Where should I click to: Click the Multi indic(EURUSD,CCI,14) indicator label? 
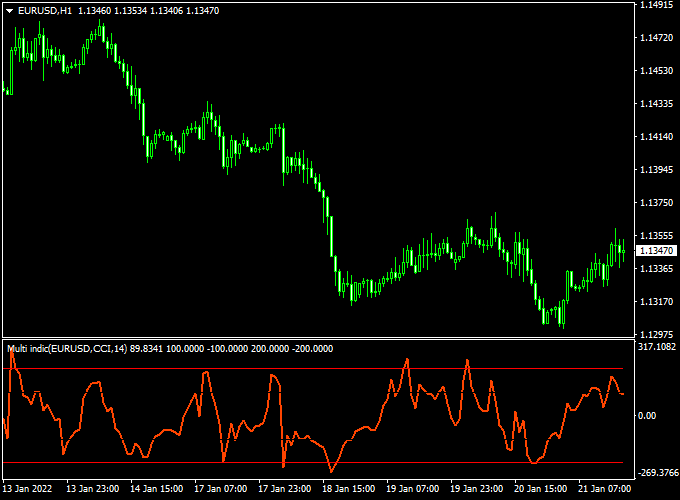[67, 349]
